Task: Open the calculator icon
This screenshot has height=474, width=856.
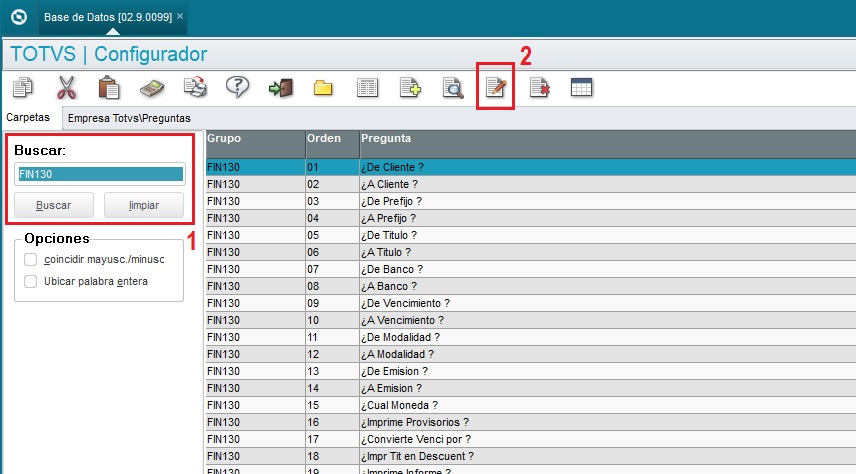Action: (152, 88)
